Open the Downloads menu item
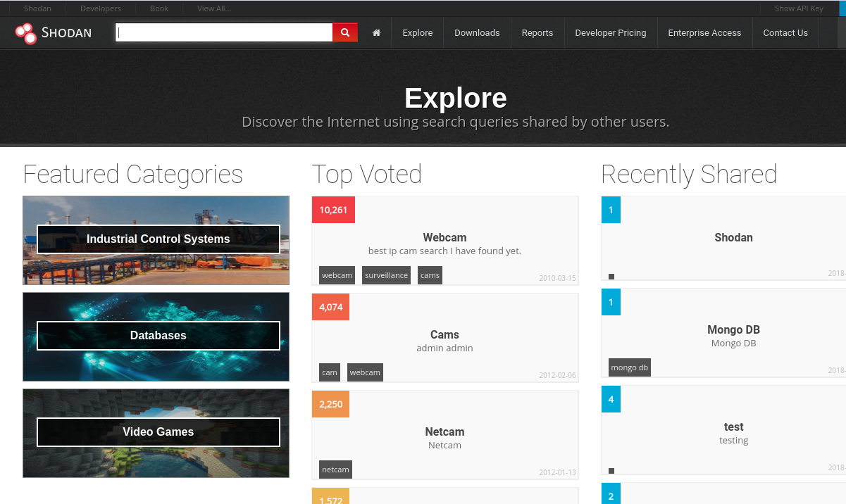The image size is (846, 504). coord(477,32)
